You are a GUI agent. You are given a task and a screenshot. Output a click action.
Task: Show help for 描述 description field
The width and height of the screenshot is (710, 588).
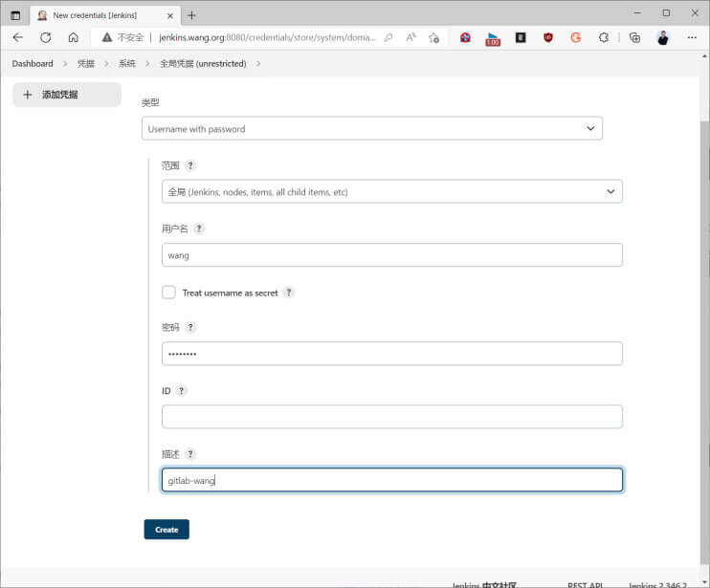[190, 453]
